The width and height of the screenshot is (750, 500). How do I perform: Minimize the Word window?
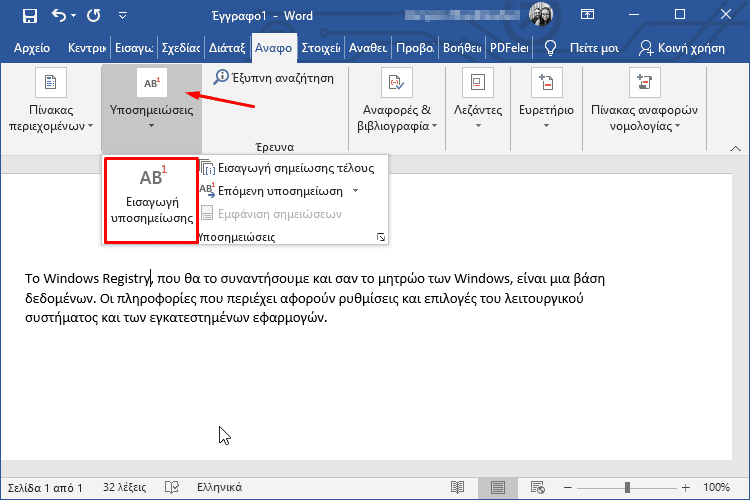click(x=634, y=14)
